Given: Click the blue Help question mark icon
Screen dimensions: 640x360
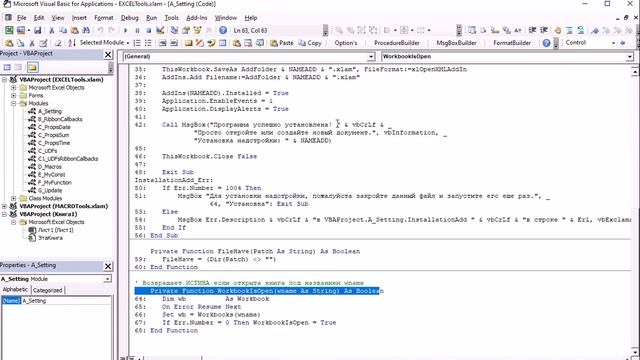Looking at the screenshot, I should (222, 30).
